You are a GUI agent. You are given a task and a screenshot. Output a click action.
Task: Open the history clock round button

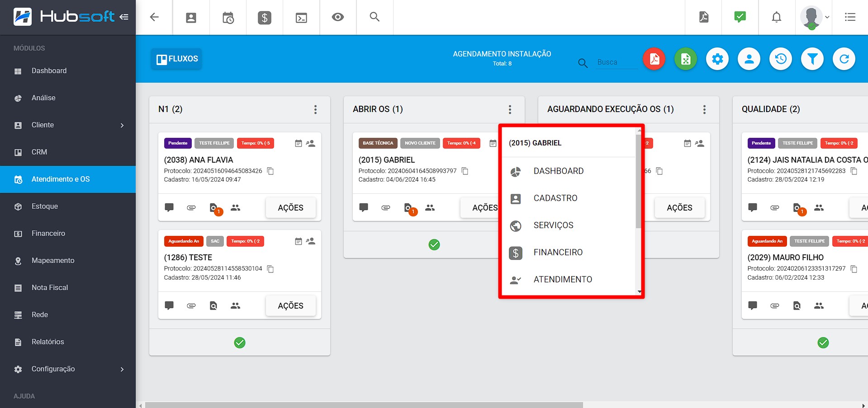click(x=781, y=59)
